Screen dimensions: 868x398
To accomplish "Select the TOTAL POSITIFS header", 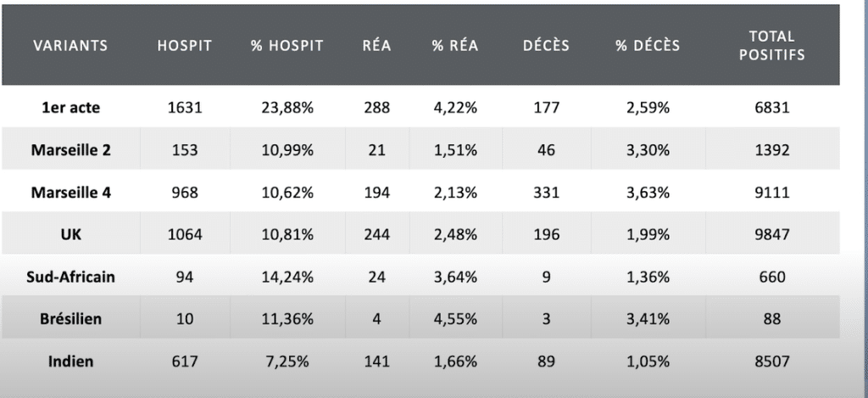I will pyautogui.click(x=771, y=46).
